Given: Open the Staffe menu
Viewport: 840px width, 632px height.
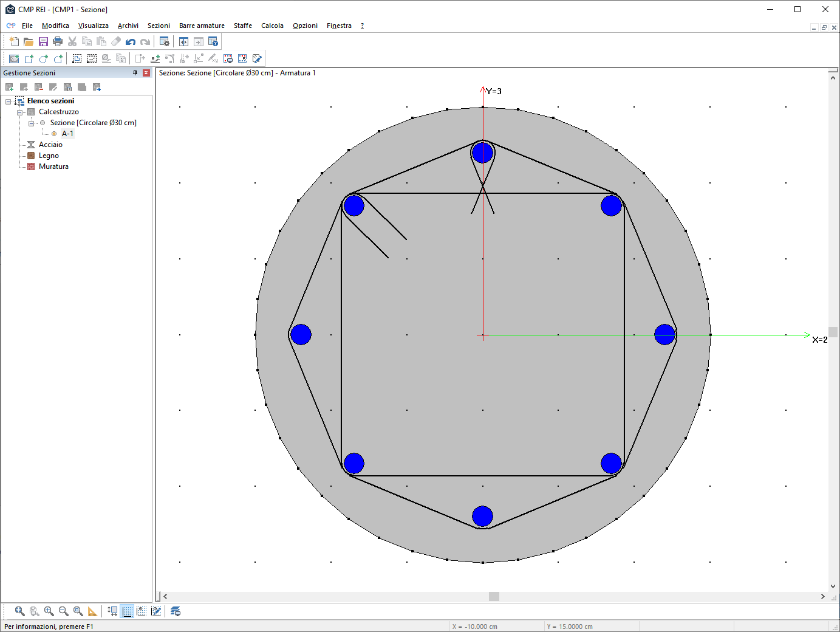Looking at the screenshot, I should (242, 26).
